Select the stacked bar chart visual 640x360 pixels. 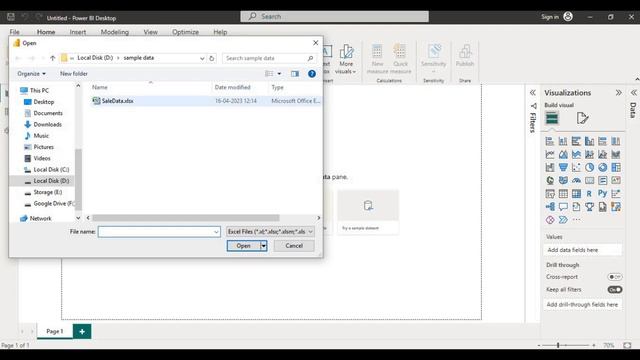click(550, 141)
